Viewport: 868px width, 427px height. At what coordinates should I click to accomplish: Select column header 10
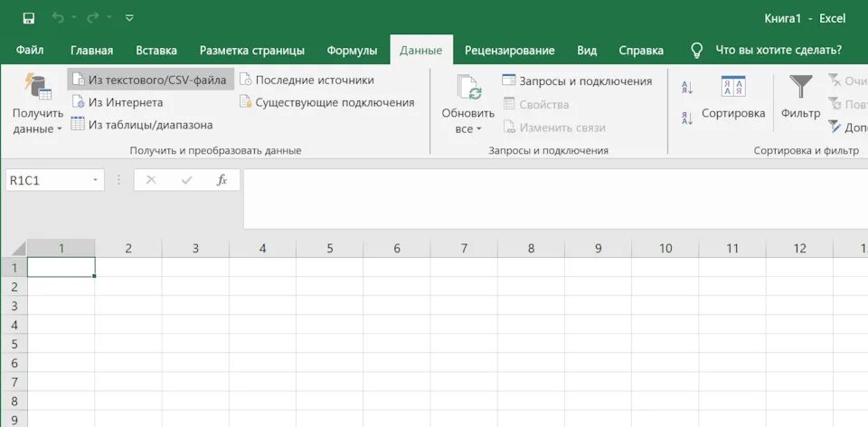click(x=665, y=248)
